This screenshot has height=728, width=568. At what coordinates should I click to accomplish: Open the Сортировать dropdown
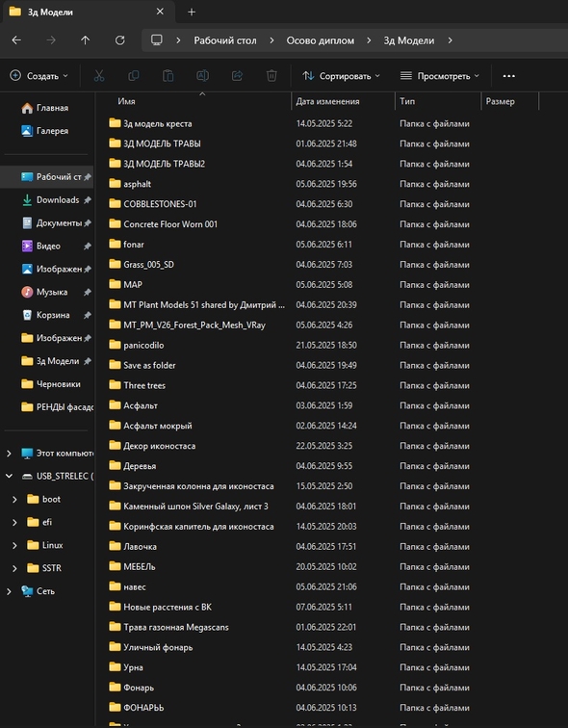341,76
